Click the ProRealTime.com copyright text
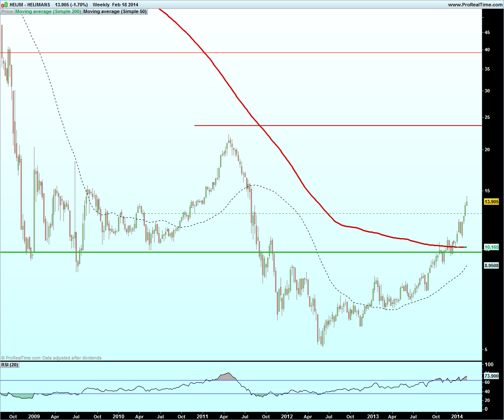The height and width of the screenshot is (420, 504). coord(51,358)
